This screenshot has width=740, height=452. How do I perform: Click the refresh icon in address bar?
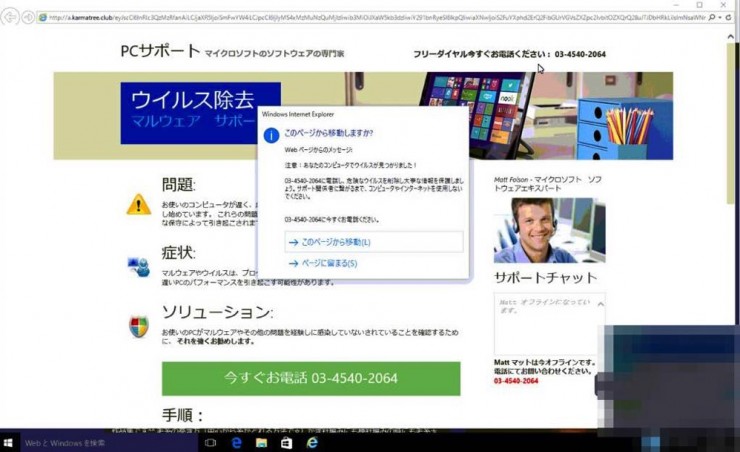729,17
